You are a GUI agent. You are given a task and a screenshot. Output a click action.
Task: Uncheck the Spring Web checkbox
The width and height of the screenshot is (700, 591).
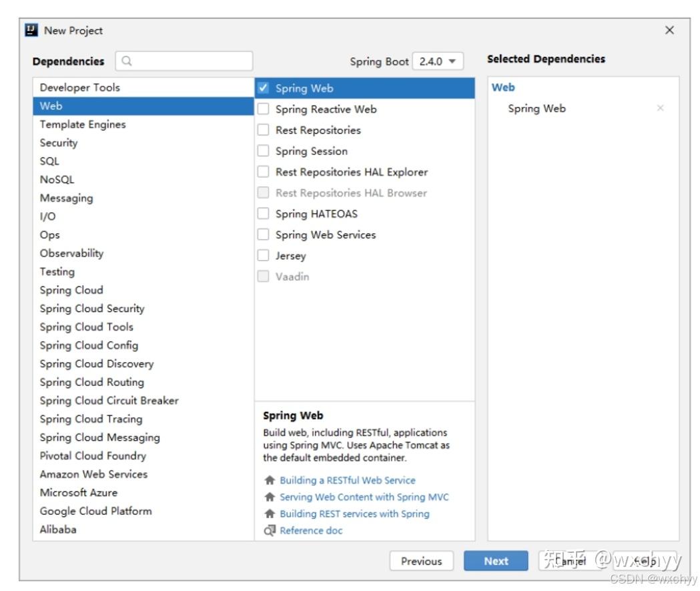(264, 88)
